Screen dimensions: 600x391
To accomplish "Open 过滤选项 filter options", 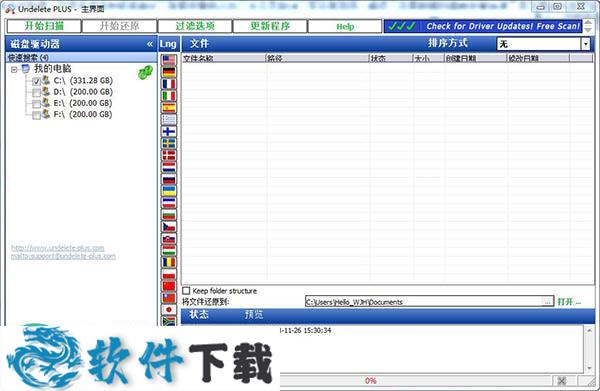I will [195, 26].
